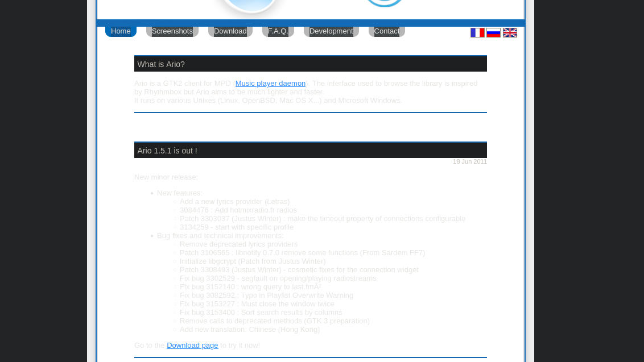Switch the site language to English
Image resolution: width=644 pixels, height=362 pixels.
pos(510,32)
